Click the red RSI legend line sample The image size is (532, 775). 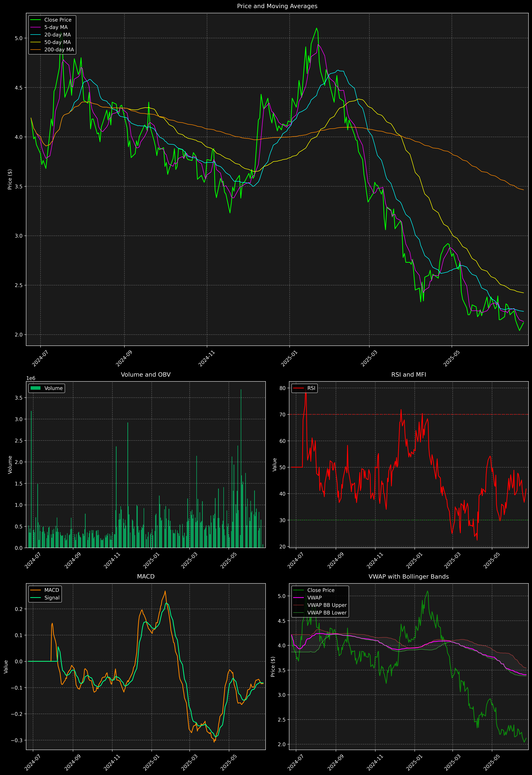tap(298, 388)
